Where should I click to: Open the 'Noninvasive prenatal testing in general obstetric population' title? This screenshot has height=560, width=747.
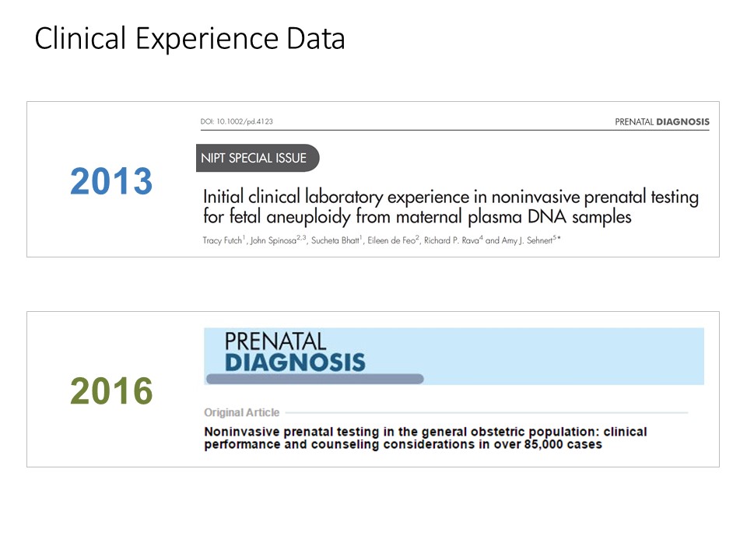[x=425, y=432]
